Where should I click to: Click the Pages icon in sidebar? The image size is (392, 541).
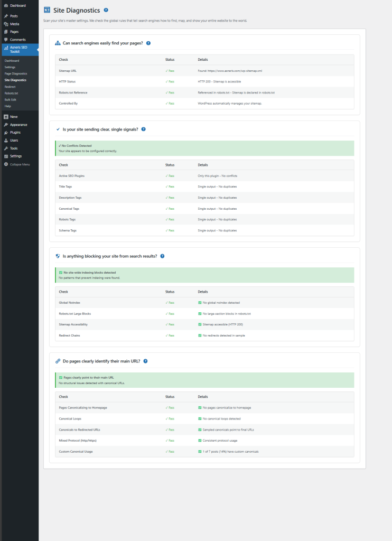point(6,32)
